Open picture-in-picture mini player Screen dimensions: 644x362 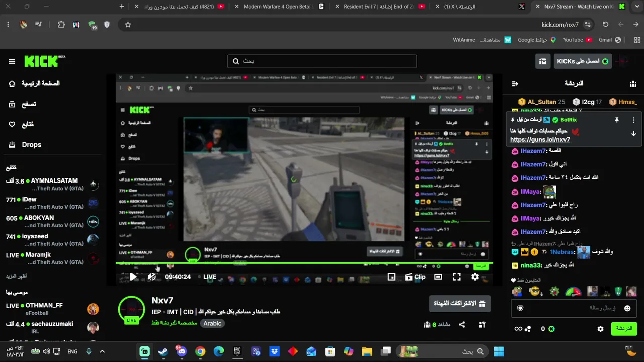(391, 277)
